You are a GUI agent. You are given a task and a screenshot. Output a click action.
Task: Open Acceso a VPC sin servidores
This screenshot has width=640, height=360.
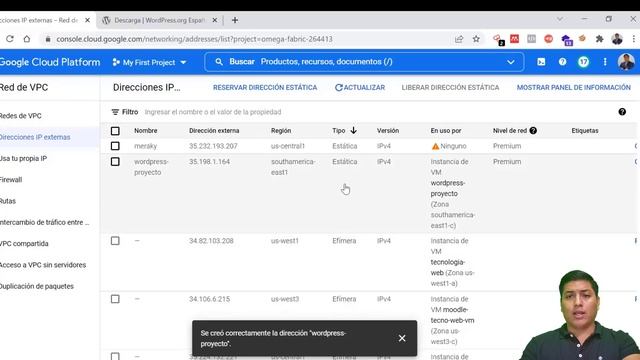click(43, 265)
